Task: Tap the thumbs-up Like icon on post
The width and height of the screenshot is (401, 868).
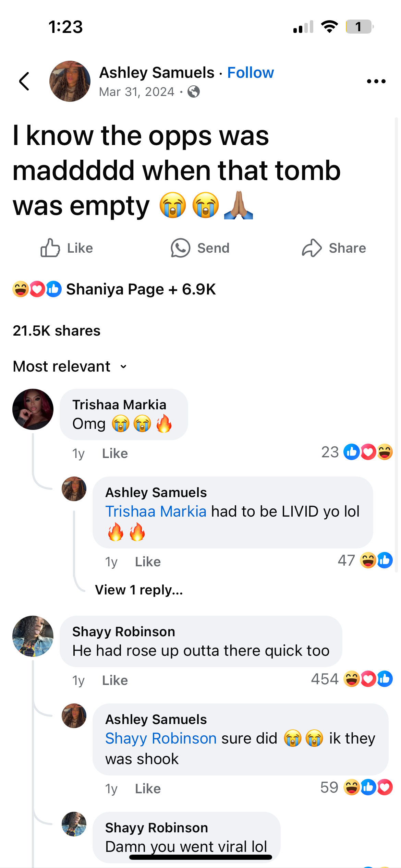Action: click(50, 248)
